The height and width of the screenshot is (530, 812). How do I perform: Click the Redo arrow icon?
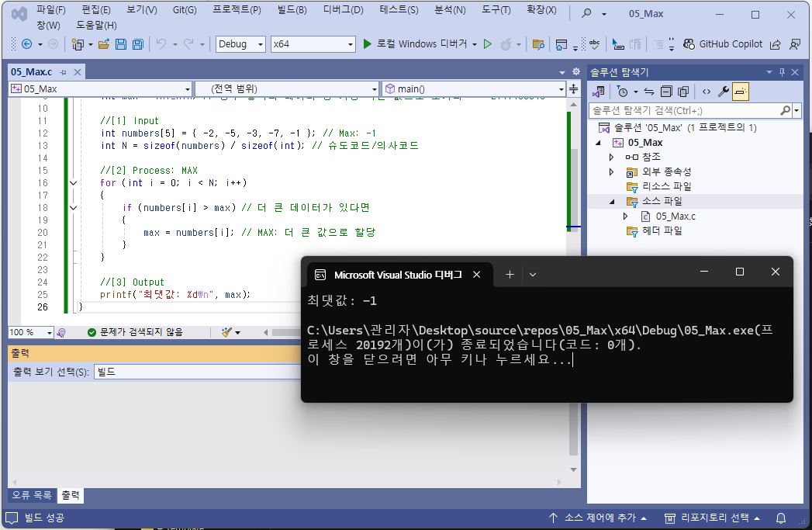coord(188,44)
